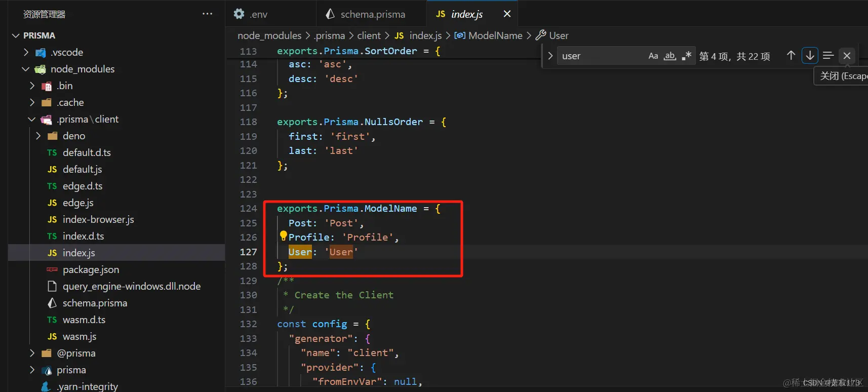This screenshot has height=392, width=868.
Task: Click line number 127 in gutter
Action: pos(248,252)
